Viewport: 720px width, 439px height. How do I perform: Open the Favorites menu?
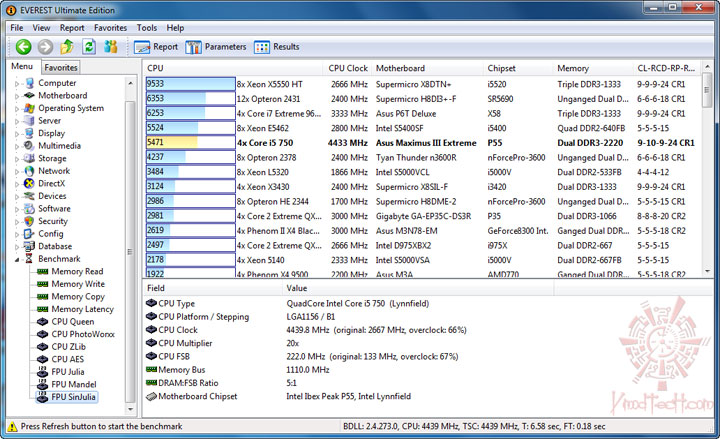[x=111, y=28]
